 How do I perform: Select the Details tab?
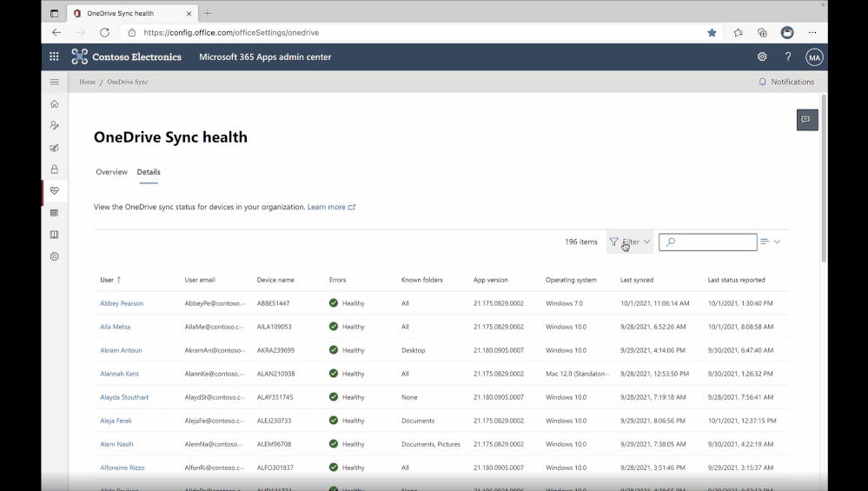[149, 172]
